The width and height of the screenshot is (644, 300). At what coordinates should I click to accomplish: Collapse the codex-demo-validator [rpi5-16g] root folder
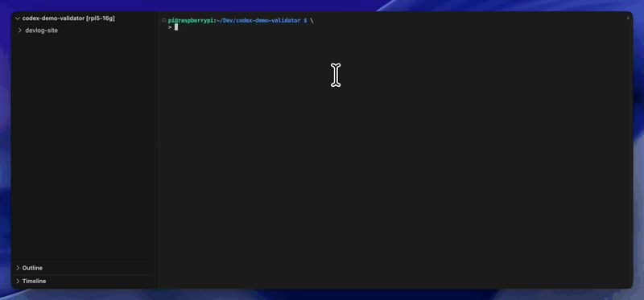(x=18, y=18)
